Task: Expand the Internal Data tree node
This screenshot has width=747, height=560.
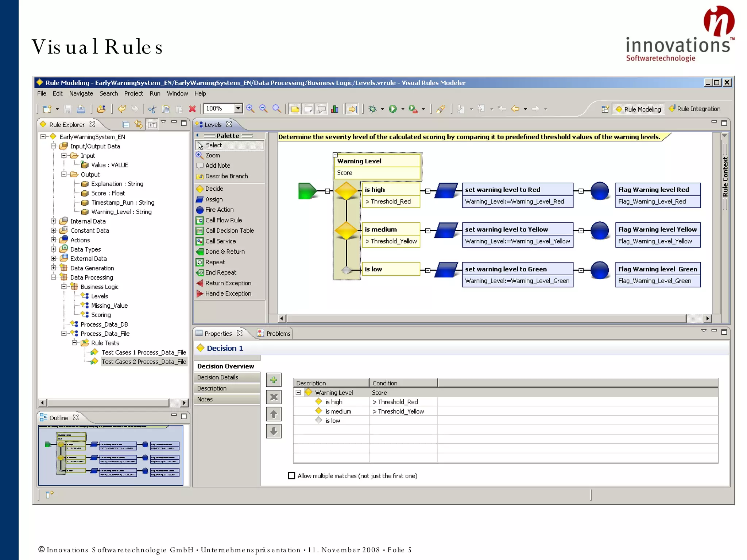Action: tap(54, 221)
